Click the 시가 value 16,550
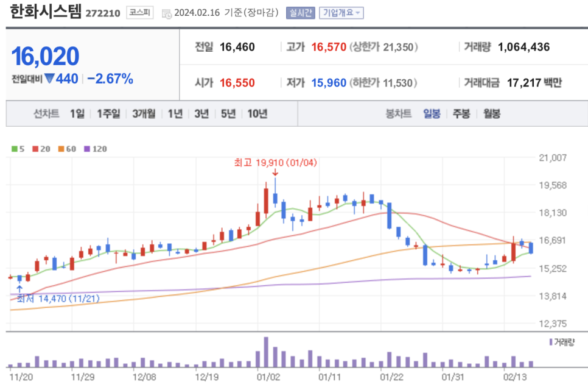The width and height of the screenshot is (588, 387). [237, 82]
